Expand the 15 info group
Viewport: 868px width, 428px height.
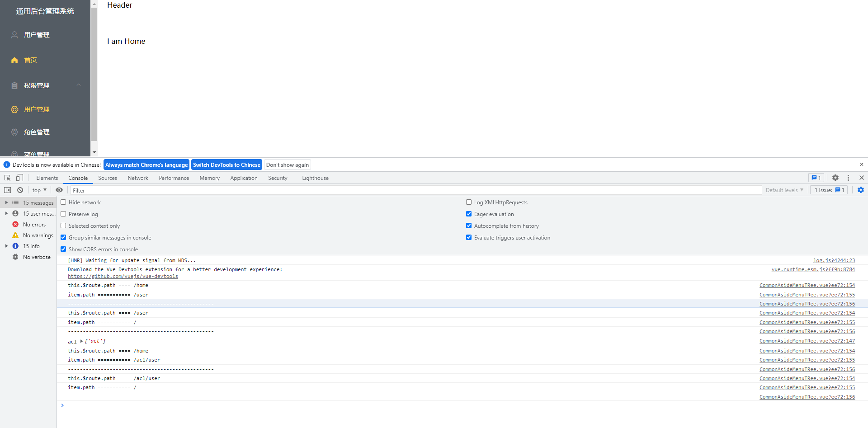click(6, 246)
